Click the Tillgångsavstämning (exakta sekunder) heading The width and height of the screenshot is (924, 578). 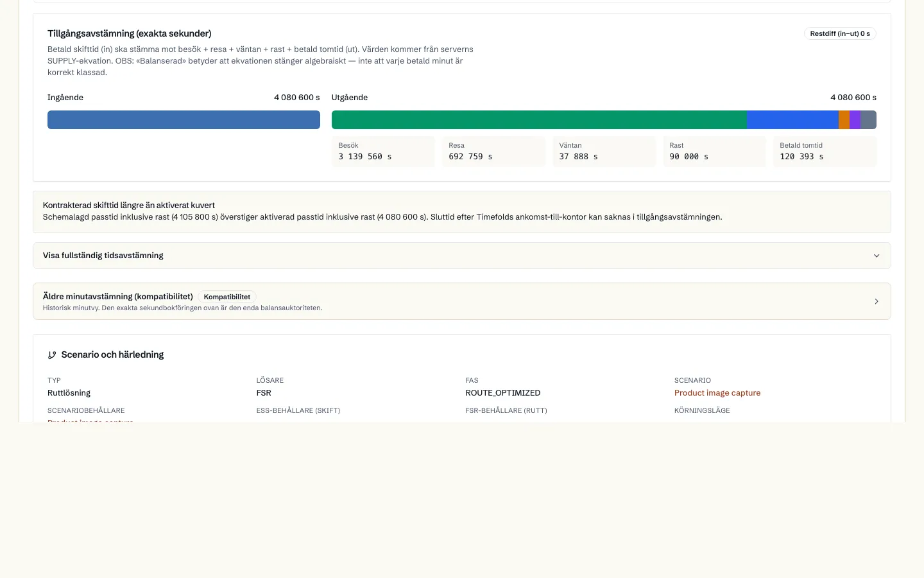pyautogui.click(x=130, y=33)
